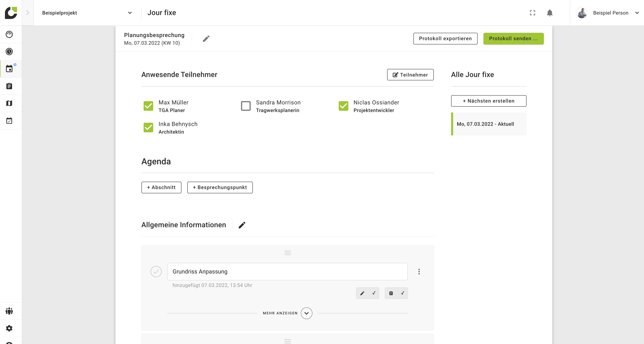Edit the Allgemeine Informationen section pencil
Viewport: 644px width, 344px height.
[x=242, y=225]
